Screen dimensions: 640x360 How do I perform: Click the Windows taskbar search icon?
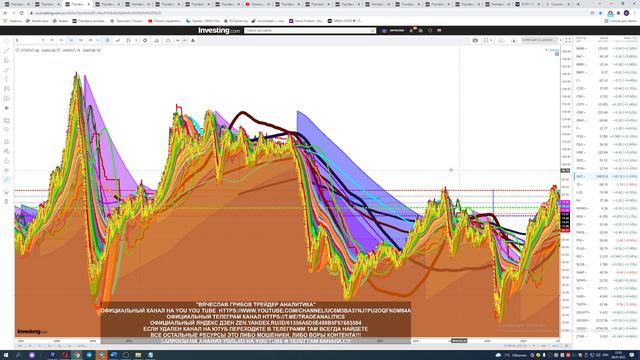click(x=18, y=355)
